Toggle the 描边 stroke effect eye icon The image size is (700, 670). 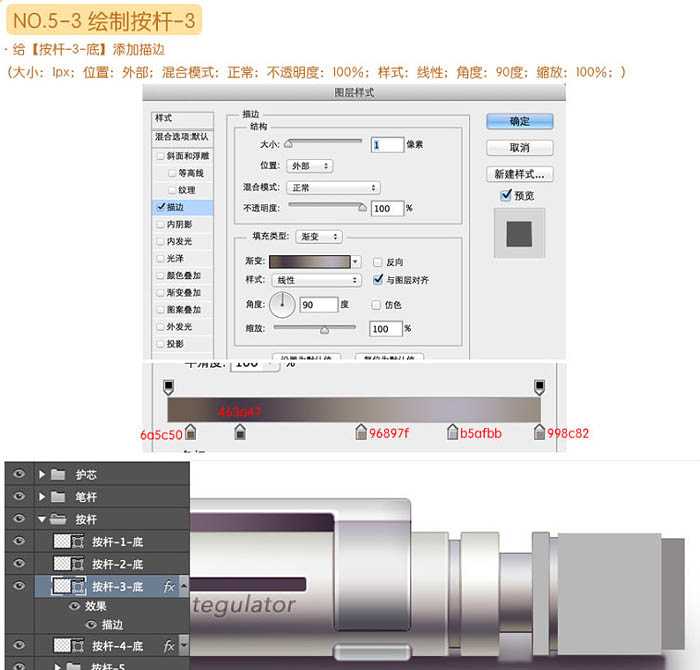point(91,624)
